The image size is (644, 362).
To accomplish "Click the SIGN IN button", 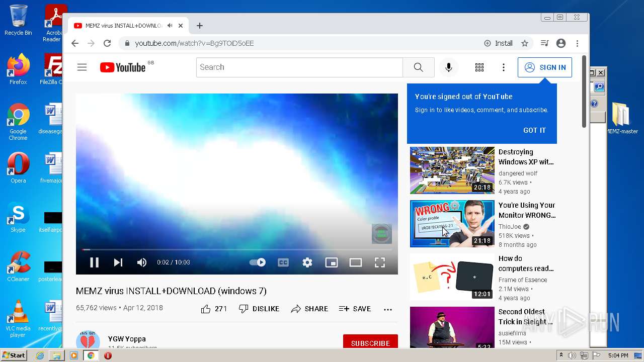I will point(545,67).
